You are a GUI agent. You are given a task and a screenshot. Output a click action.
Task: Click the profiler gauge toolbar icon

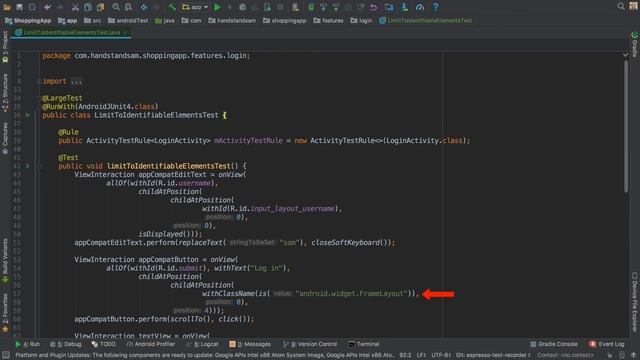coord(420,7)
